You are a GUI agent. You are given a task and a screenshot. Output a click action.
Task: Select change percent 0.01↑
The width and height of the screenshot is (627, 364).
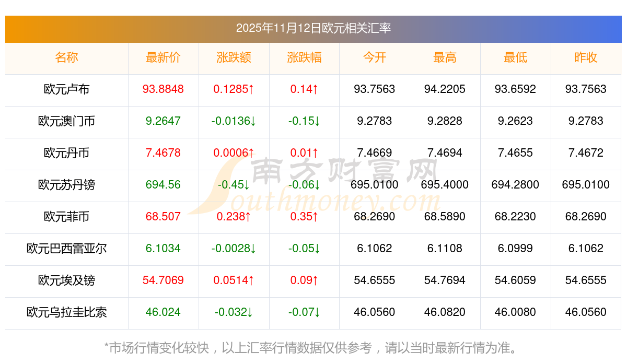pyautogui.click(x=304, y=153)
